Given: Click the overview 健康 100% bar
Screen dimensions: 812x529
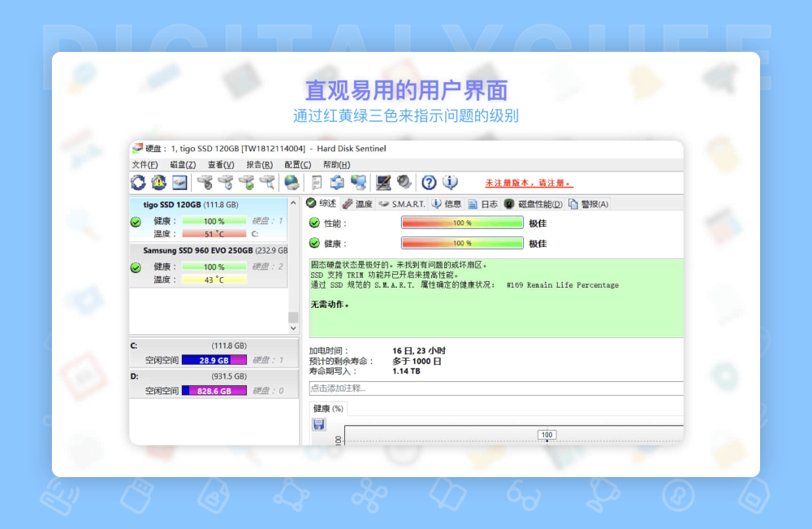Looking at the screenshot, I should tap(463, 243).
